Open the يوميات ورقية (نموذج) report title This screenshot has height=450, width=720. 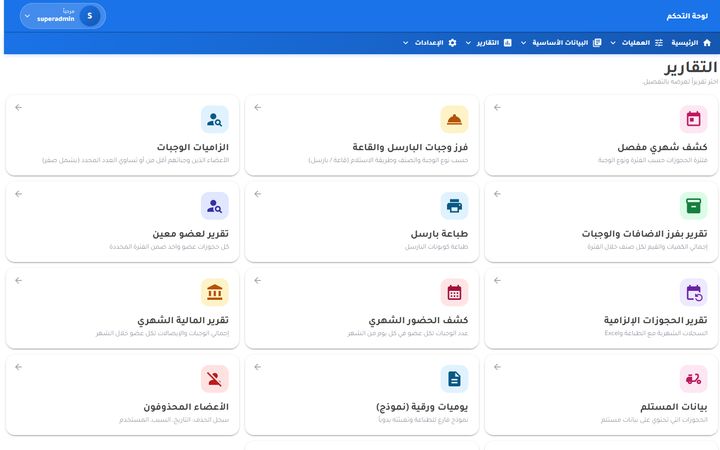(x=422, y=407)
